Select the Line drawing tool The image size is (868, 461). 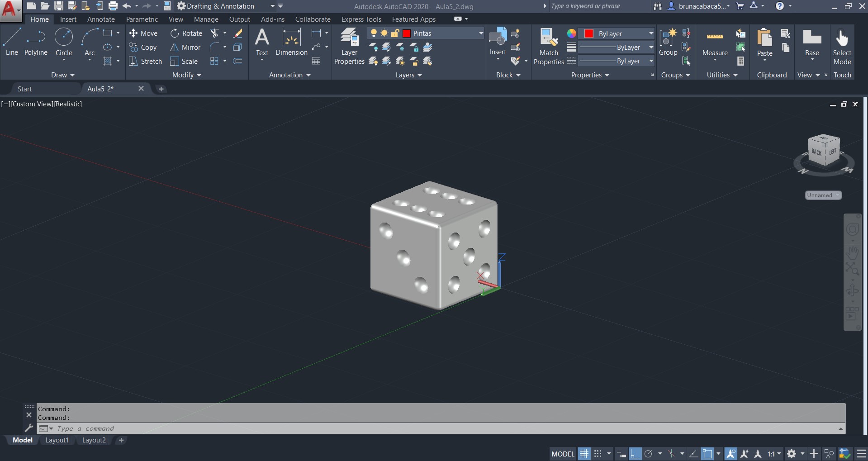(12, 42)
